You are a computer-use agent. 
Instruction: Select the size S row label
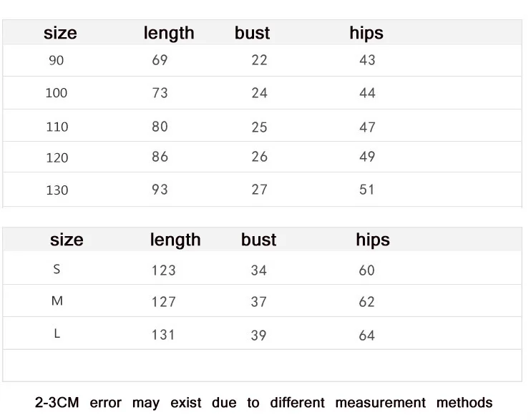click(57, 269)
